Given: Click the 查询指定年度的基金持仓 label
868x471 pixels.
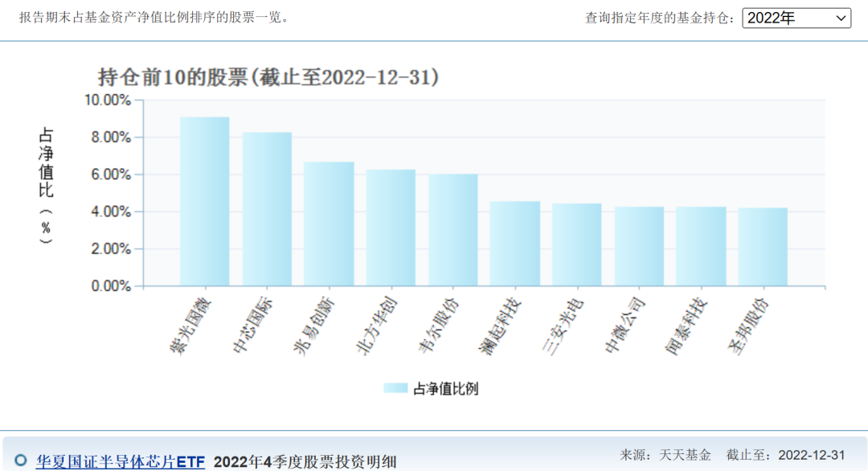Looking at the screenshot, I should (x=661, y=18).
